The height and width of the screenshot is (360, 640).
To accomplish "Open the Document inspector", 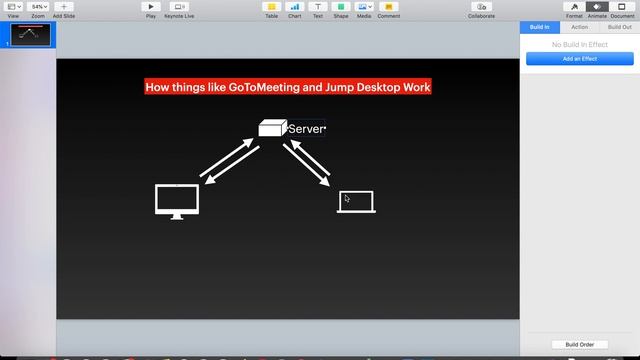I will coord(622,7).
